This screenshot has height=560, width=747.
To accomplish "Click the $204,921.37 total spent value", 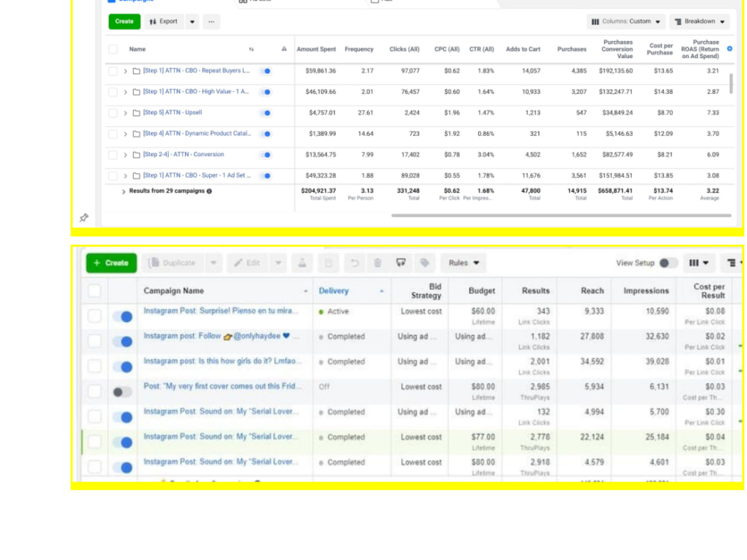I will [x=318, y=190].
